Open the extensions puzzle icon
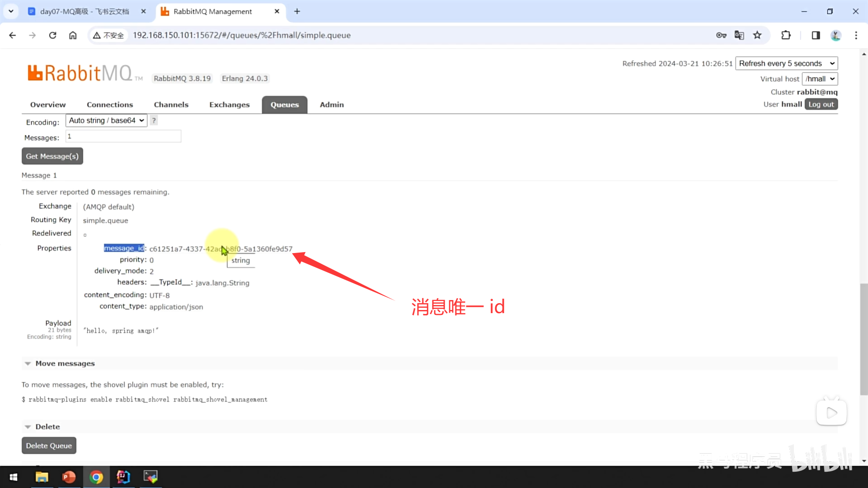The width and height of the screenshot is (868, 488). [x=786, y=35]
